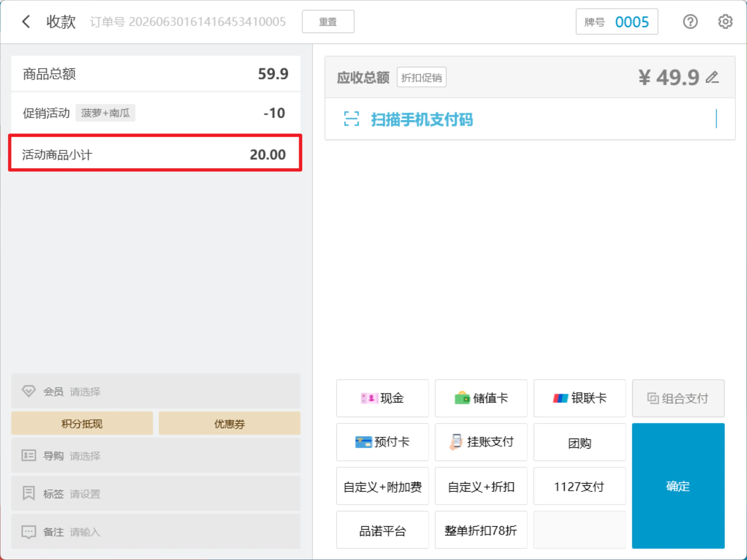The width and height of the screenshot is (747, 560).
Task: Choose stored value card (储值卡) payment
Action: 481,398
